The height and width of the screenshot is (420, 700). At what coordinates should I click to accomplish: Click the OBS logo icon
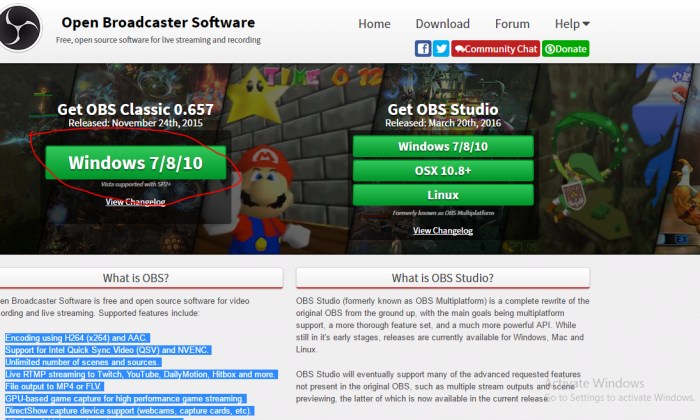[x=20, y=28]
